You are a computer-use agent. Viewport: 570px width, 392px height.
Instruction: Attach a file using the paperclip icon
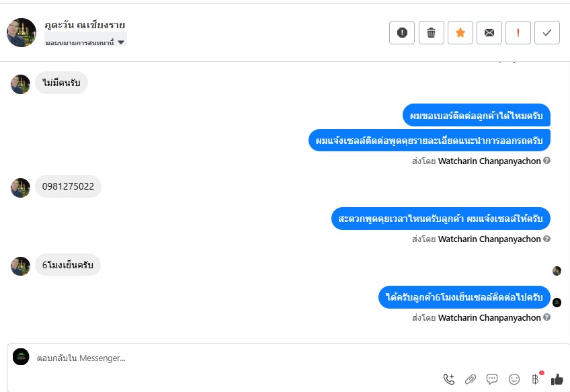[471, 379]
